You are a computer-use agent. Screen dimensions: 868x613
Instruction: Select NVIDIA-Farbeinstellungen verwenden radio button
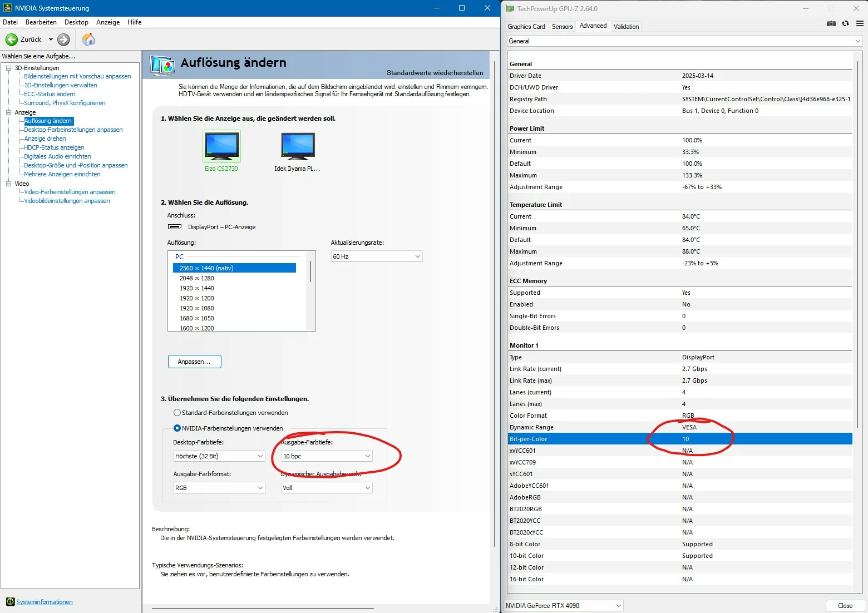coord(177,428)
